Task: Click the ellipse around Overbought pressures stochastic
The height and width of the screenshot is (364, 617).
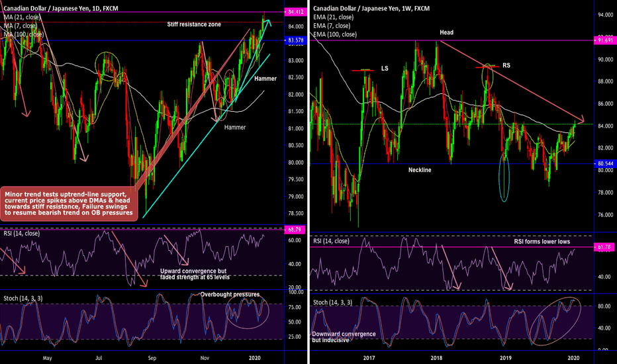Action: coord(247,310)
